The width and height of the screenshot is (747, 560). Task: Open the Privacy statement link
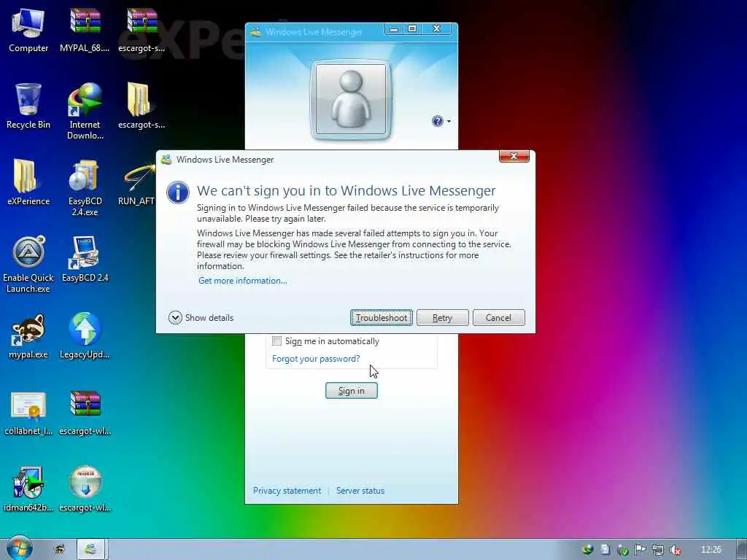click(x=287, y=491)
